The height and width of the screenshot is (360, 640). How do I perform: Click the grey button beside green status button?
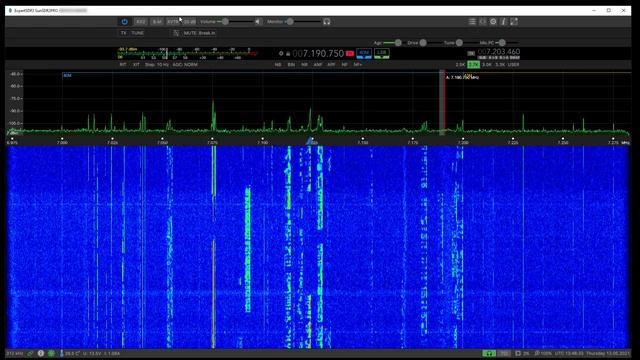(x=504, y=353)
